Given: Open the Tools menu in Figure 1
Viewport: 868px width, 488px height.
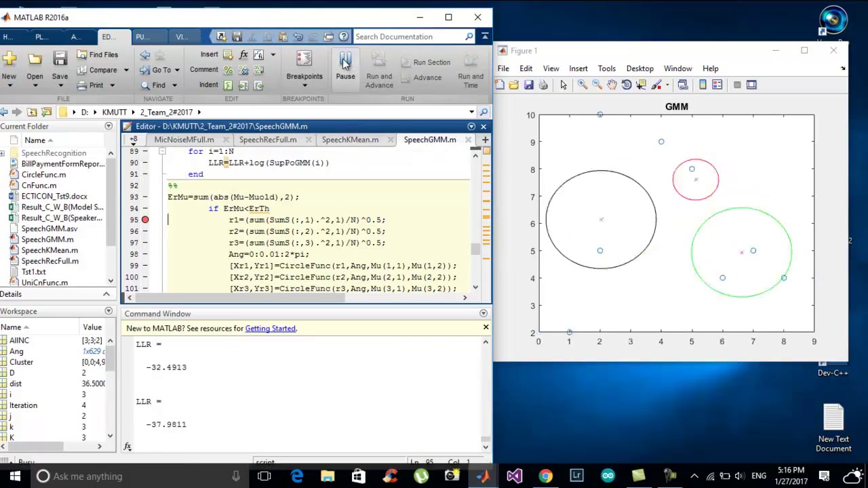Looking at the screenshot, I should 606,68.
